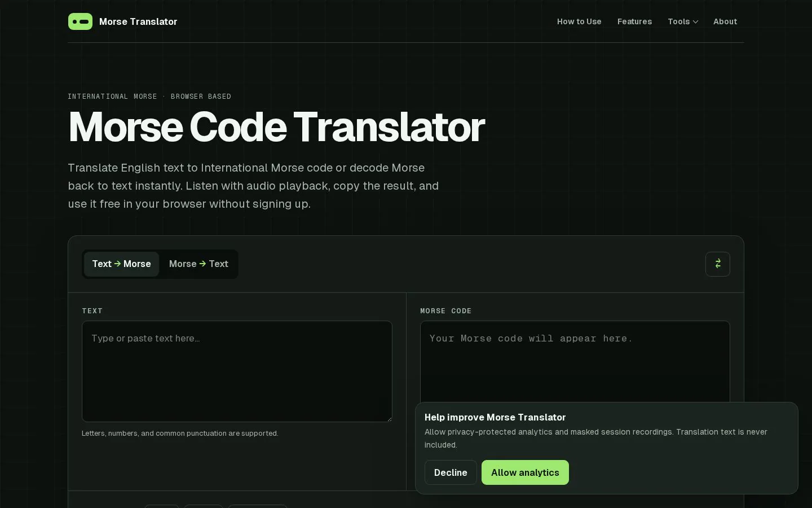The height and width of the screenshot is (508, 812).
Task: Click the 'INTERNATIONAL MORSE · BROWSER BASED' label
Action: 149,97
